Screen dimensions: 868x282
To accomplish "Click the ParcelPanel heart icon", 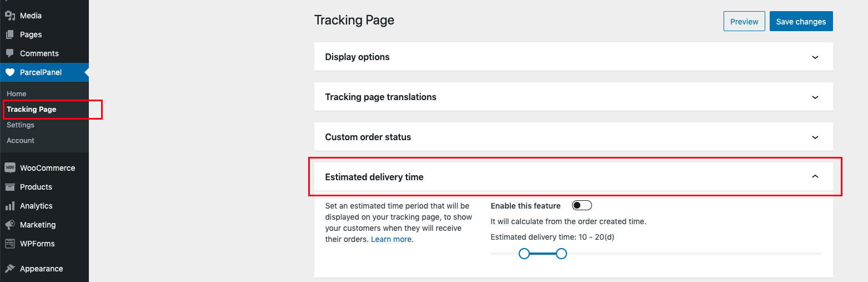I will [x=9, y=72].
